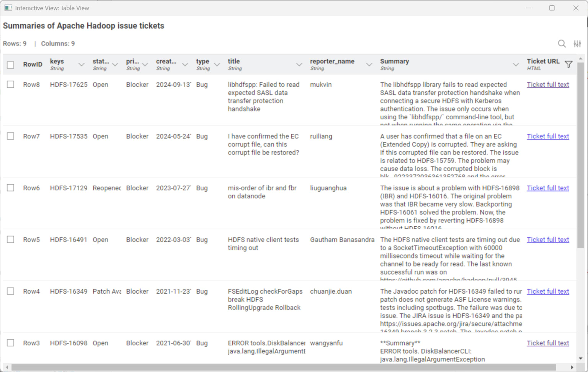This screenshot has width=588, height=372.
Task: Click the 'Columns: 9' count label
Action: point(58,44)
